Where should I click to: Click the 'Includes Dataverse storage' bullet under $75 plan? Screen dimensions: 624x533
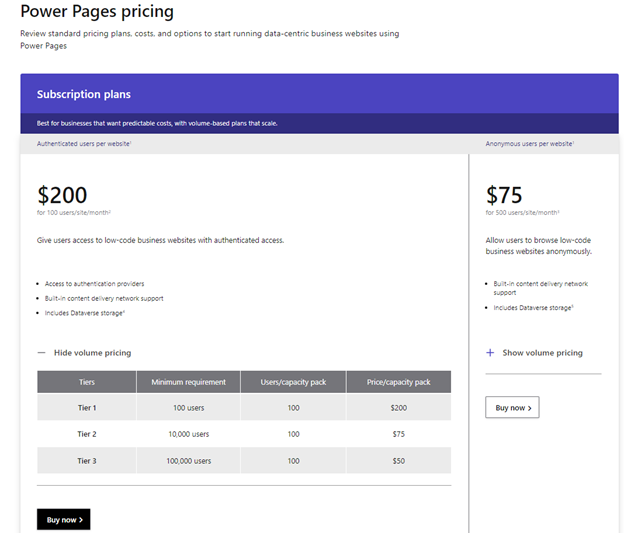click(x=533, y=308)
